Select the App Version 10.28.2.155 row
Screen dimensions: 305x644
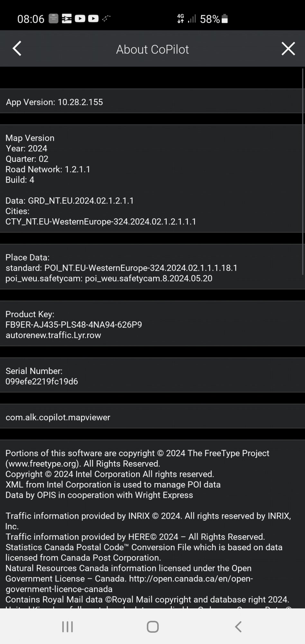pos(55,102)
